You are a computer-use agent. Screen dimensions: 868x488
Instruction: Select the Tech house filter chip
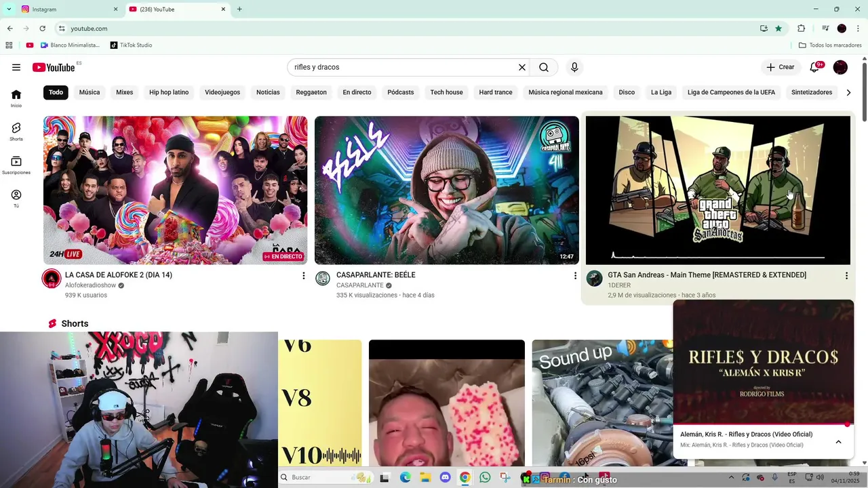[446, 92]
